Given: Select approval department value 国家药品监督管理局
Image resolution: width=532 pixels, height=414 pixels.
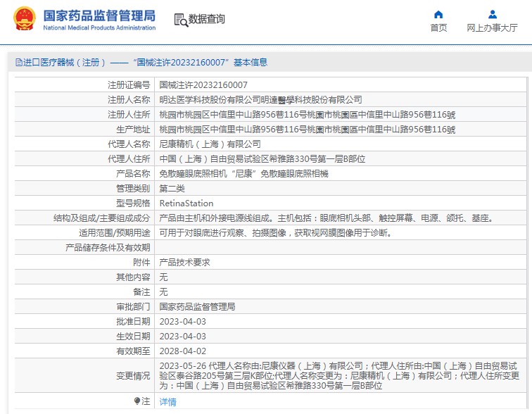Looking at the screenshot, I should [197, 307].
